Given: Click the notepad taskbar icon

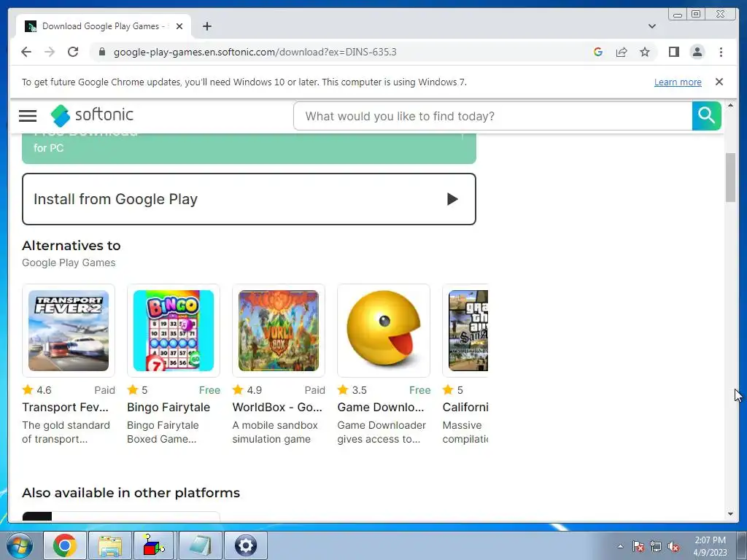Looking at the screenshot, I should (200, 545).
